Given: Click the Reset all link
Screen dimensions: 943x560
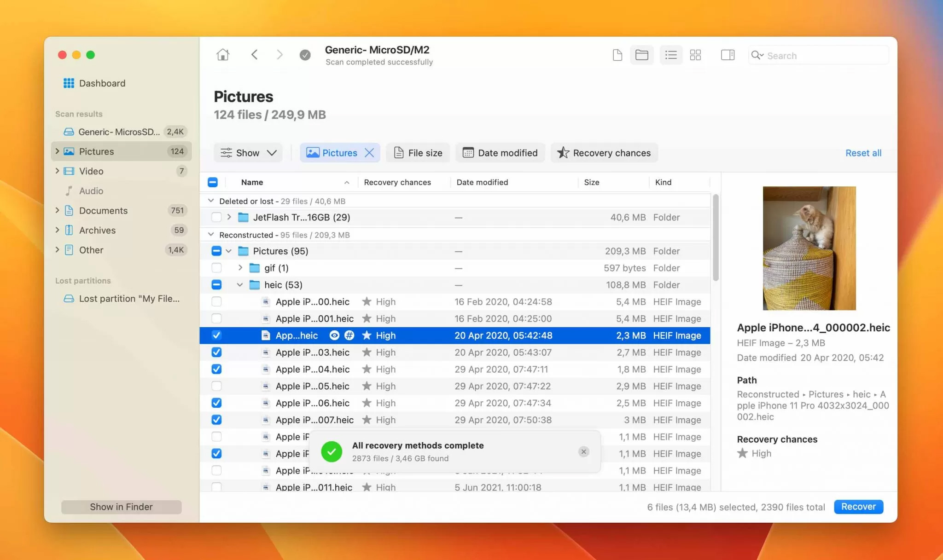Looking at the screenshot, I should pyautogui.click(x=863, y=153).
